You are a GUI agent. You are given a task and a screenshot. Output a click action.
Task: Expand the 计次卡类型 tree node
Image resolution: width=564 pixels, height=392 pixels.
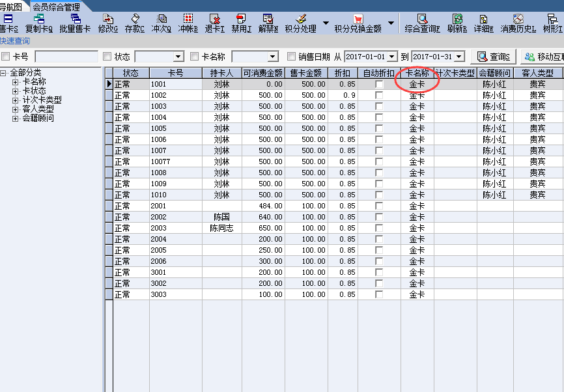tap(16, 100)
